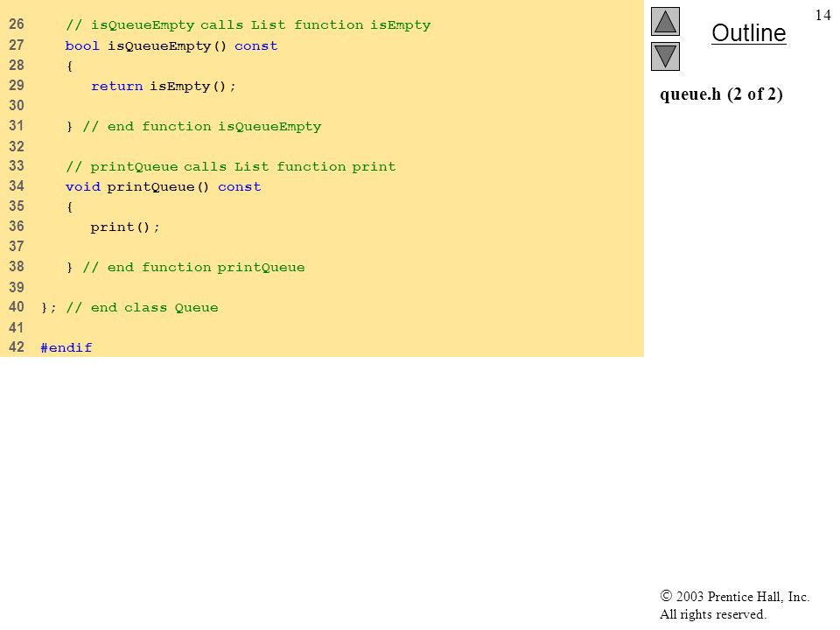Screen dimensions: 840x630
Task: Click the 'All rights reserved.' text
Action: (x=712, y=614)
